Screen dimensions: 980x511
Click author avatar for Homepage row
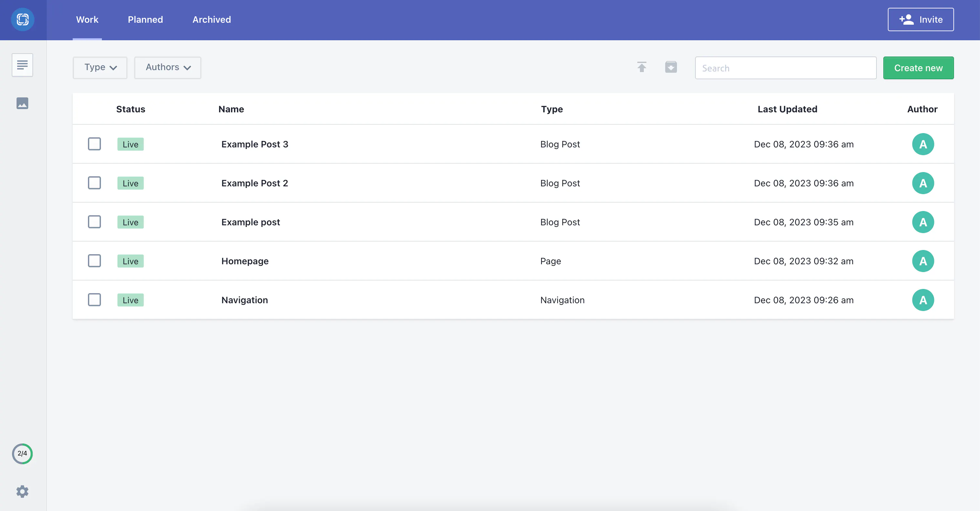pos(923,261)
